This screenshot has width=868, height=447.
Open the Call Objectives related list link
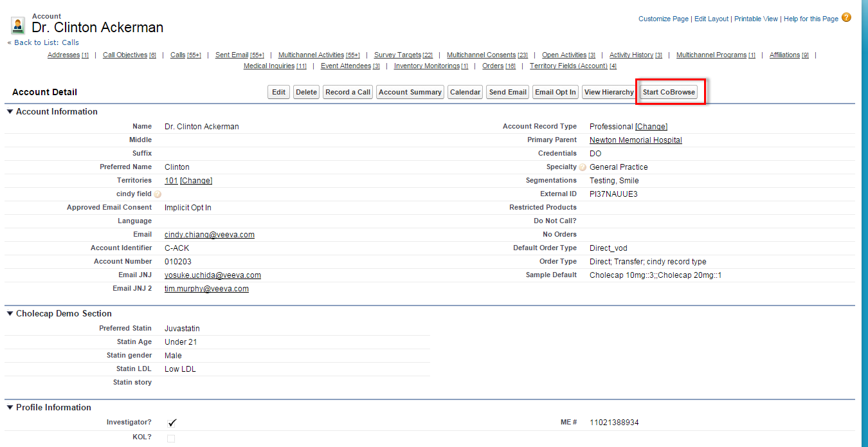125,55
